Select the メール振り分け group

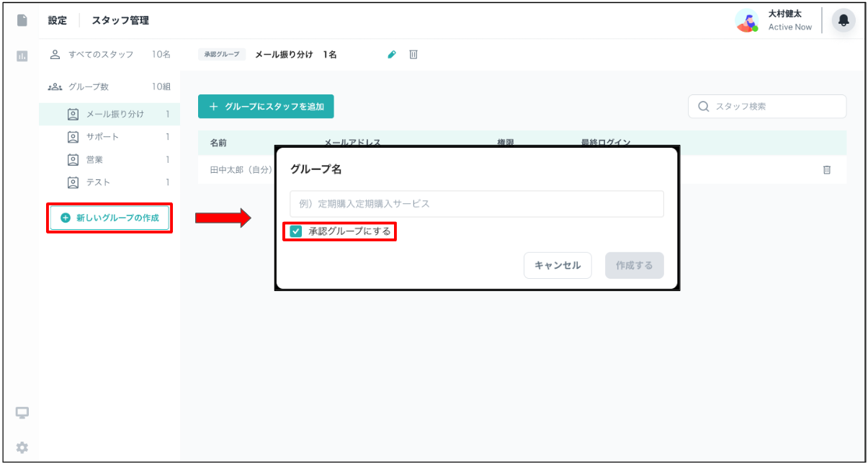(x=115, y=114)
